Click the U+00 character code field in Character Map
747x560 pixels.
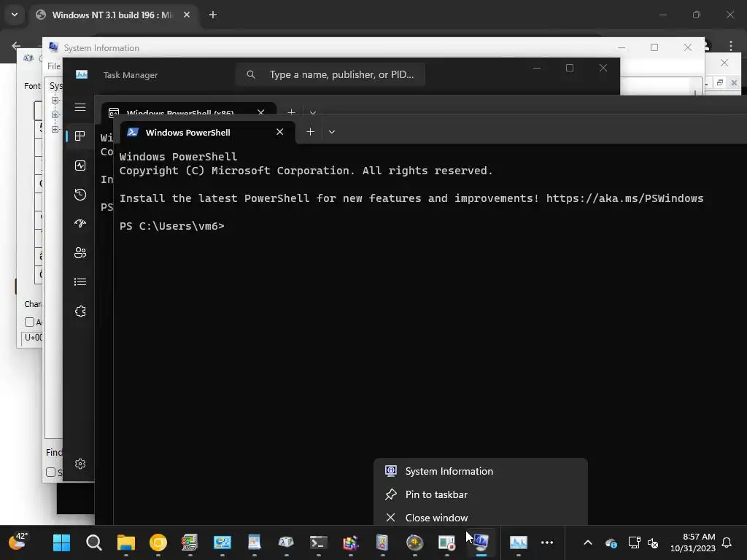coord(32,337)
